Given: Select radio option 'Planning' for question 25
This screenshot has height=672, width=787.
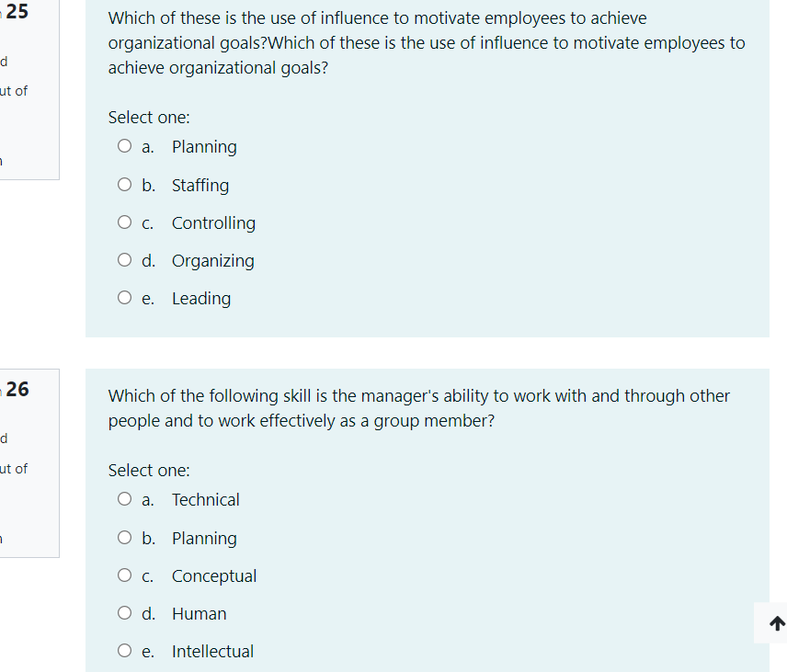Looking at the screenshot, I should [x=124, y=145].
